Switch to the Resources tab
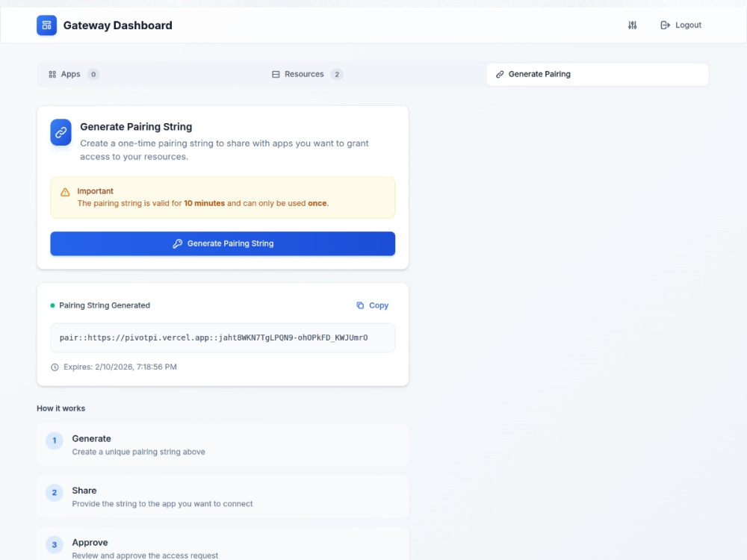Viewport: 747px width, 560px height. coord(373,74)
